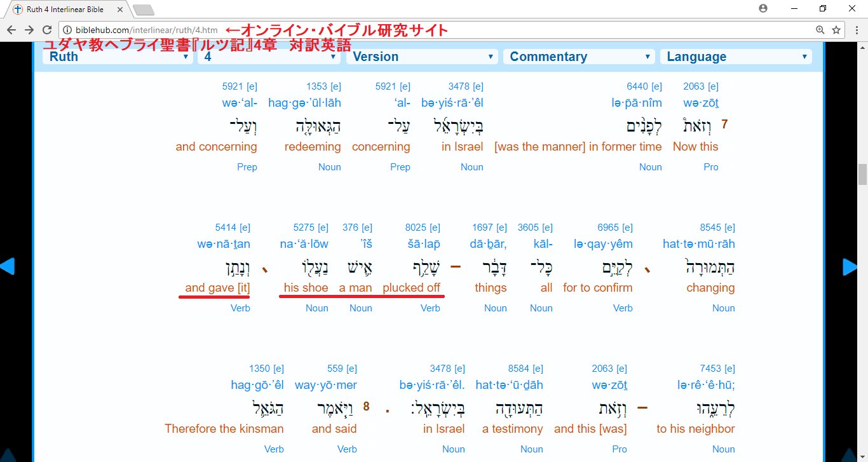Go back to the previous page
The width and height of the screenshot is (868, 462).
pyautogui.click(x=11, y=30)
